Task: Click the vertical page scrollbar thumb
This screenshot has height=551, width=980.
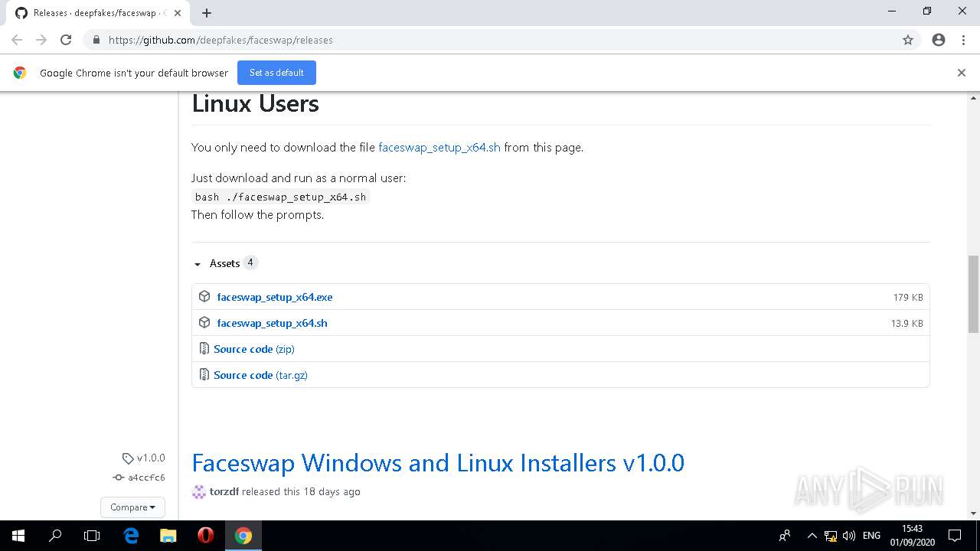Action: point(973,294)
